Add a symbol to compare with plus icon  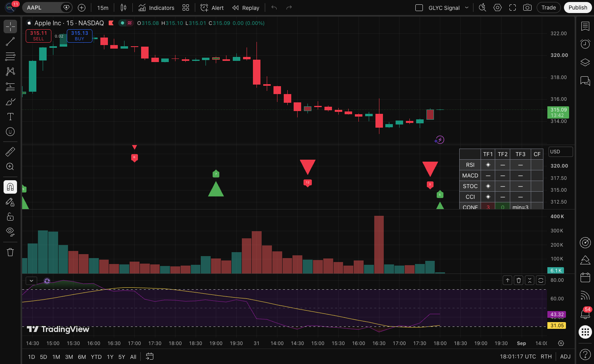coord(81,8)
